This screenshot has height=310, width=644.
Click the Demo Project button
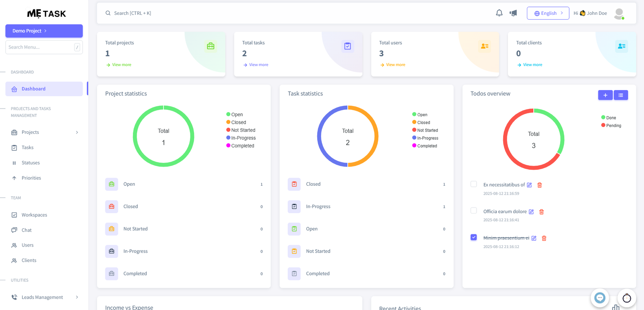pos(44,31)
